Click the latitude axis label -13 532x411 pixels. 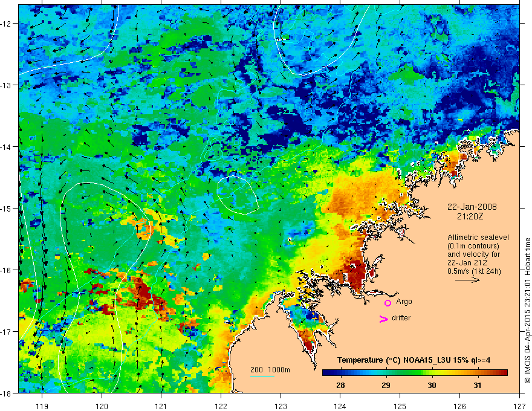(6, 85)
